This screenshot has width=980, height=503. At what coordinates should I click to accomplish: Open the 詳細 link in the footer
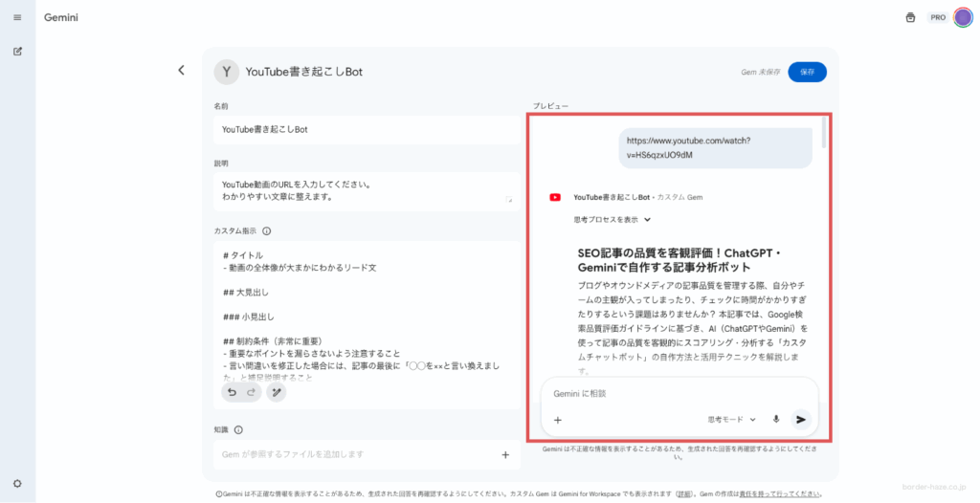coord(685,493)
